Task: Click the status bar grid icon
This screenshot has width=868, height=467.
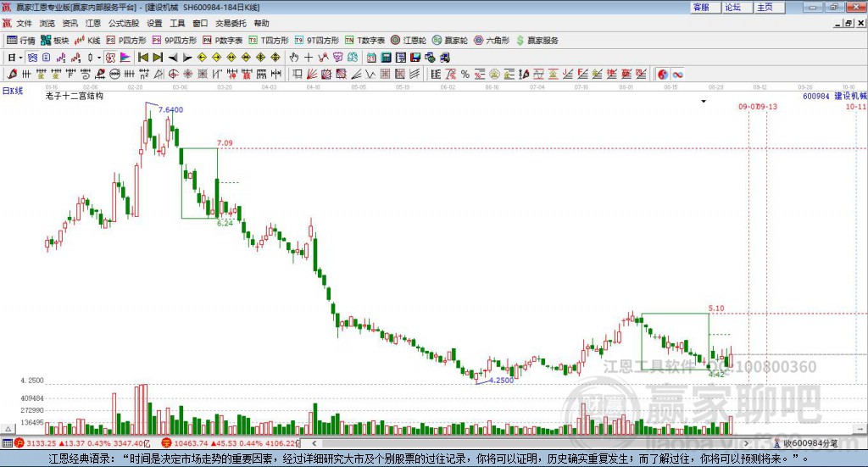Action: pos(7,443)
